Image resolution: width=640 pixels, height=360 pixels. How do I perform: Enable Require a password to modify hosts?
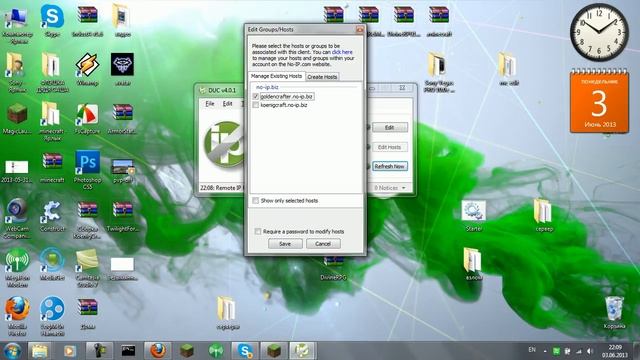click(258, 231)
